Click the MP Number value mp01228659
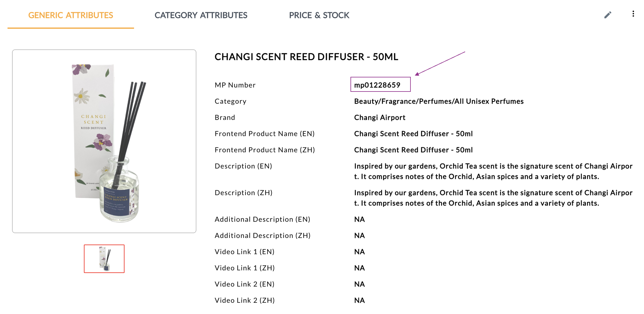The image size is (644, 314). 377,85
